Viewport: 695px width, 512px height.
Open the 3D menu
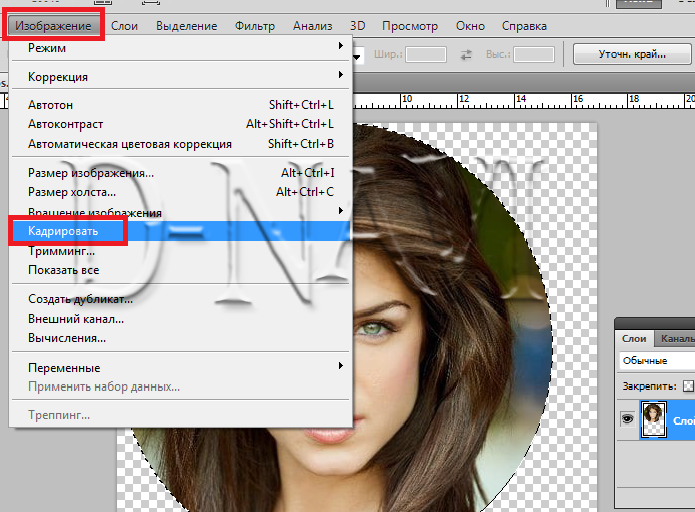(357, 26)
